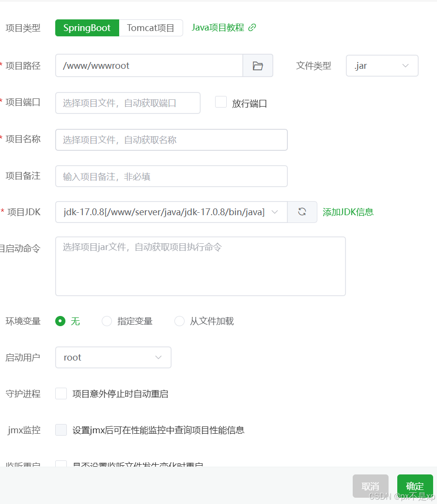437x504 pixels.
Task: Click the 确定 button
Action: [415, 486]
